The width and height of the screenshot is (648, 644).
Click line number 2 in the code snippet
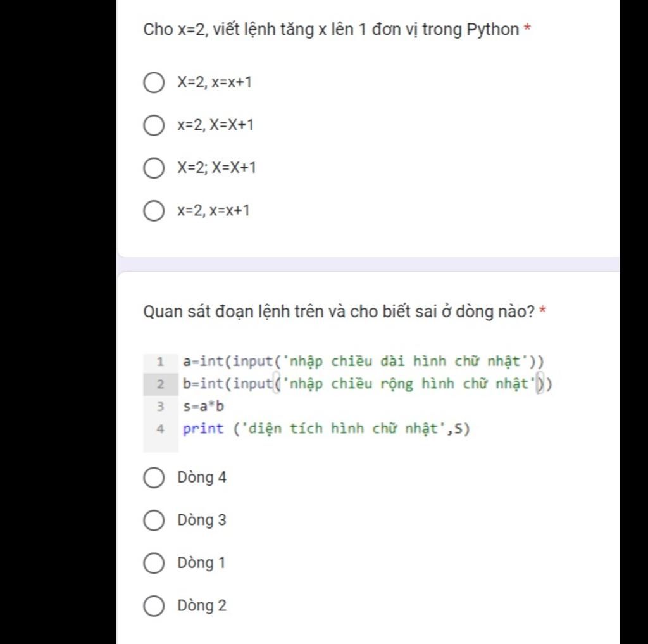159,384
